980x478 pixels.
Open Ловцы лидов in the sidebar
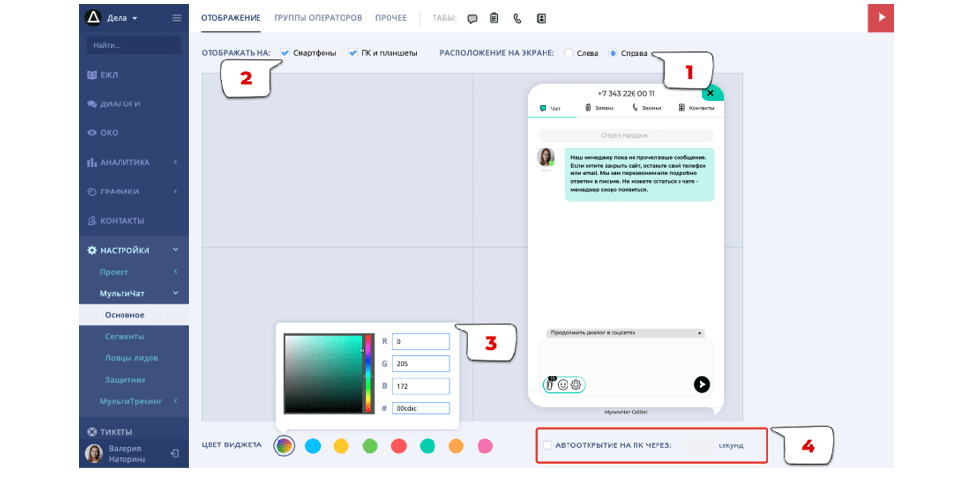click(131, 358)
